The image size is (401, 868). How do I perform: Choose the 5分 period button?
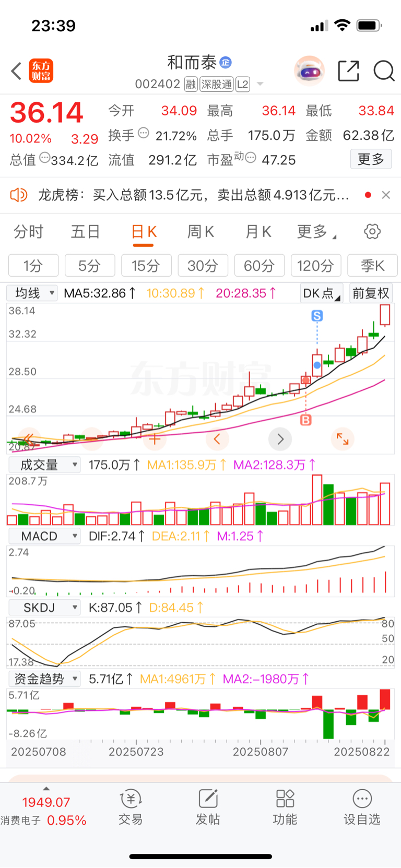[90, 266]
